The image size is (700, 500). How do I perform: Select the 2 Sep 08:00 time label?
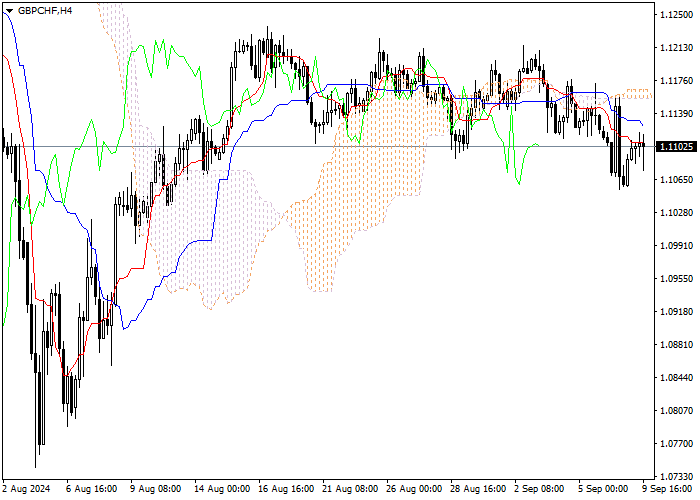[539, 489]
